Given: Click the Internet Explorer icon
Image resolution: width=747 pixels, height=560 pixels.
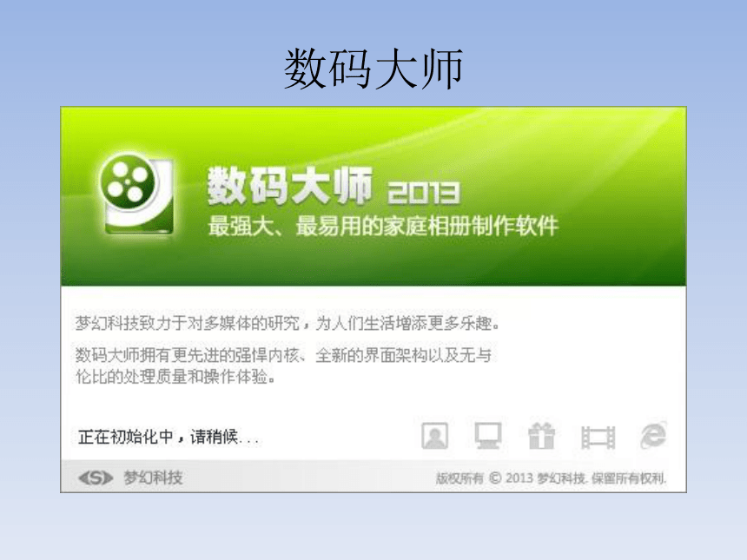Looking at the screenshot, I should [653, 435].
